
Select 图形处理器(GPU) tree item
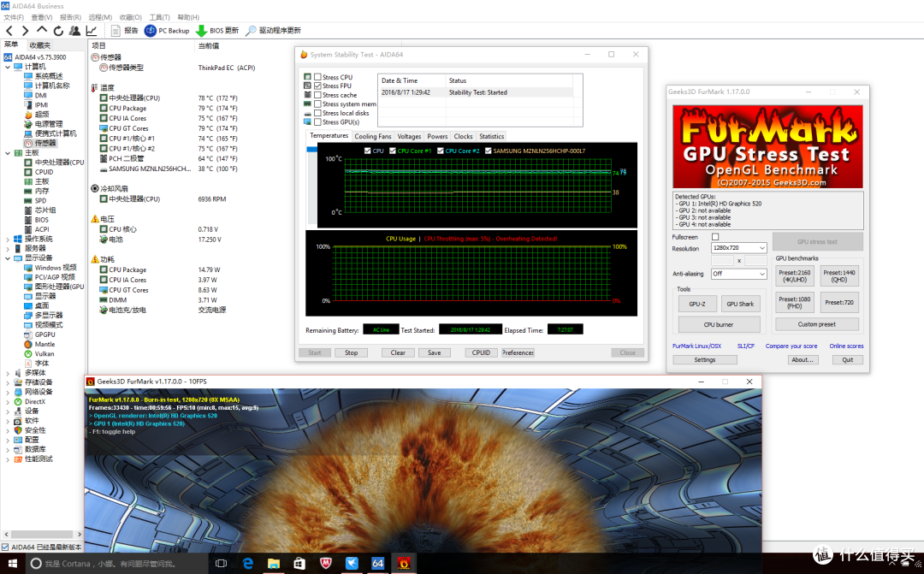pyautogui.click(x=59, y=287)
